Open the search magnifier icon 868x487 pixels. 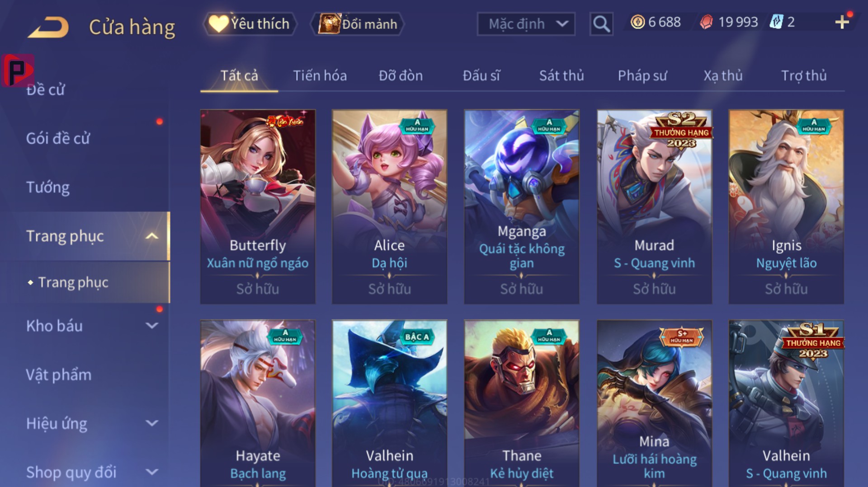coord(601,23)
